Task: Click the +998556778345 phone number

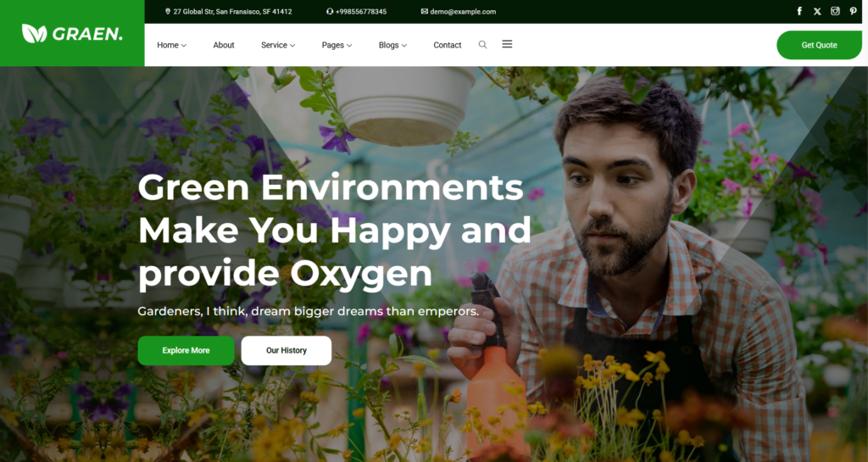Action: (x=361, y=12)
